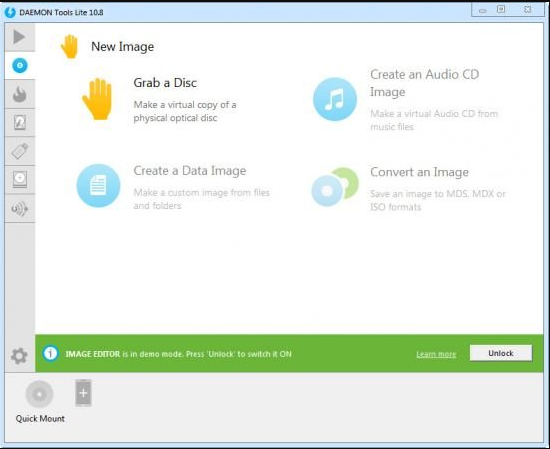This screenshot has height=449, width=550.
Task: Click the IMAGE EDITOR demo mode message
Action: 179,354
